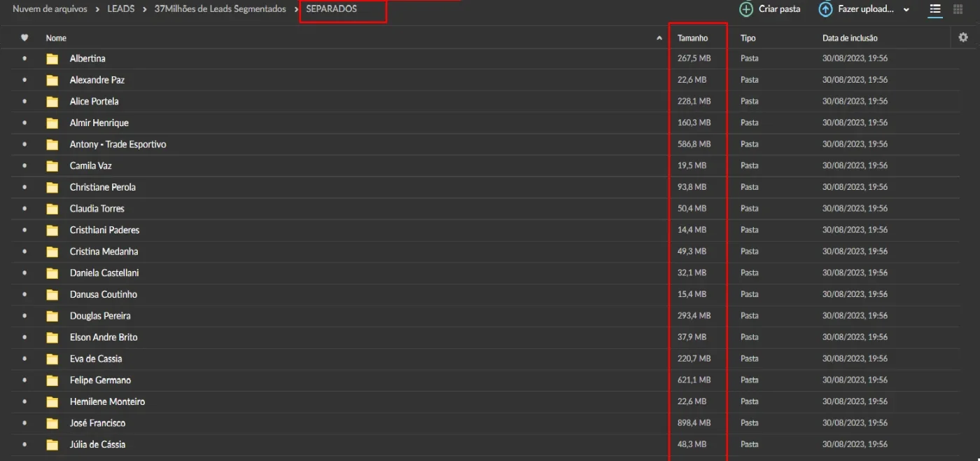Toggle favorite dot for Alice Portela

tap(24, 102)
